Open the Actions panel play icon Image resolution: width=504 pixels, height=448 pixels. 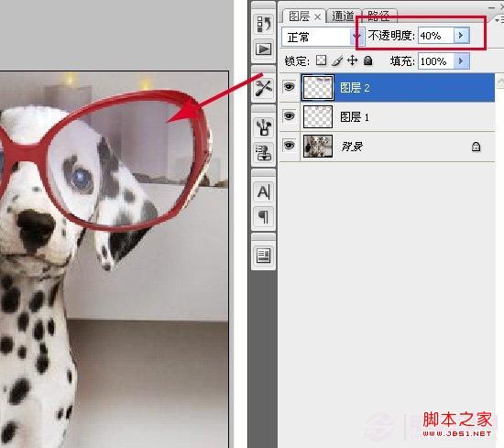[264, 49]
